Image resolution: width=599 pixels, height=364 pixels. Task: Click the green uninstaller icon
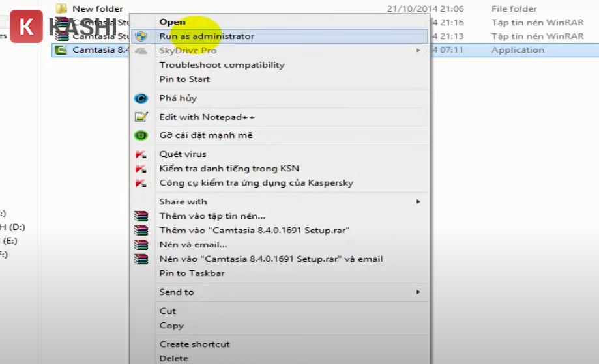coord(141,135)
